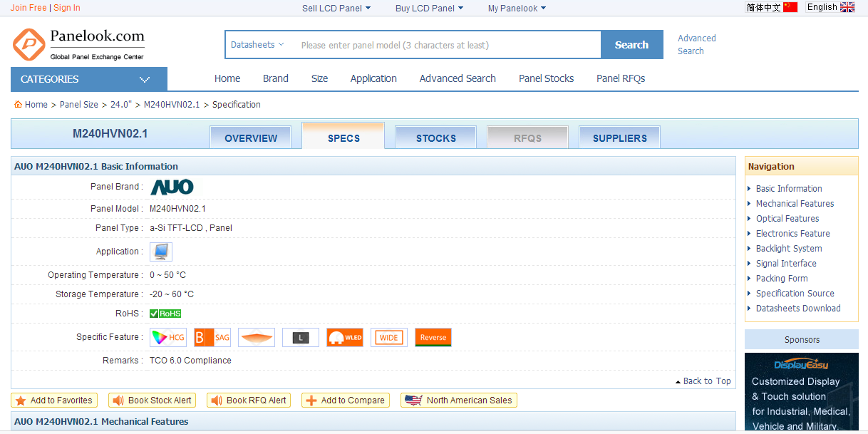Open the Panel RFQs menu item
Screen dimensions: 868x434
[x=621, y=79]
